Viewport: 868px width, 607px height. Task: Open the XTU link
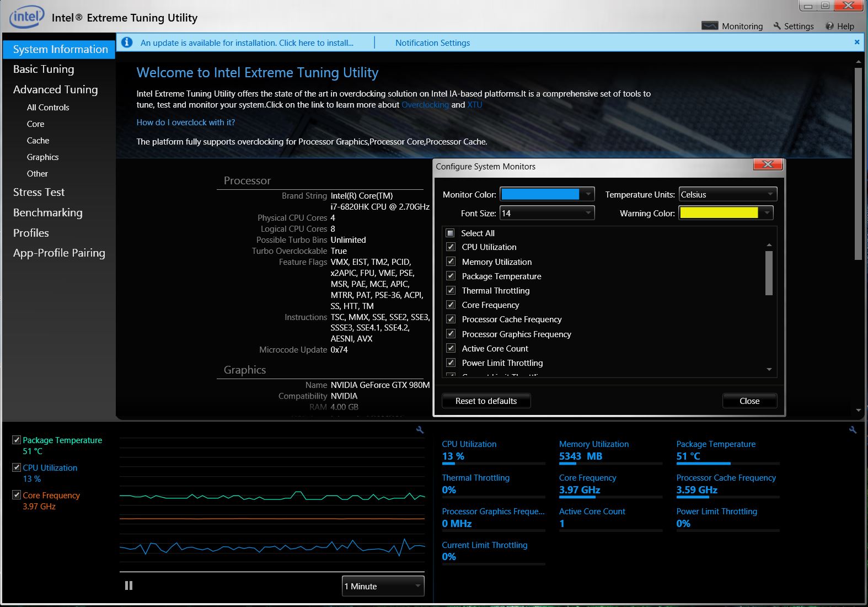coord(475,105)
